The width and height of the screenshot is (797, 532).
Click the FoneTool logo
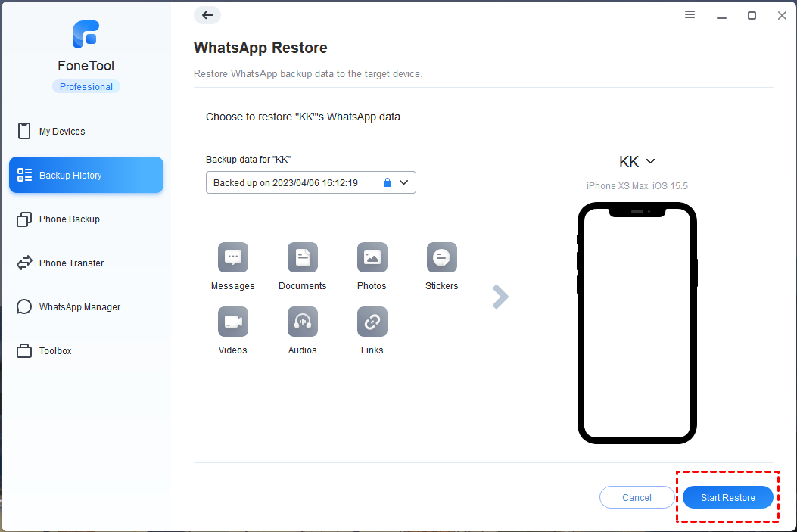(x=86, y=34)
